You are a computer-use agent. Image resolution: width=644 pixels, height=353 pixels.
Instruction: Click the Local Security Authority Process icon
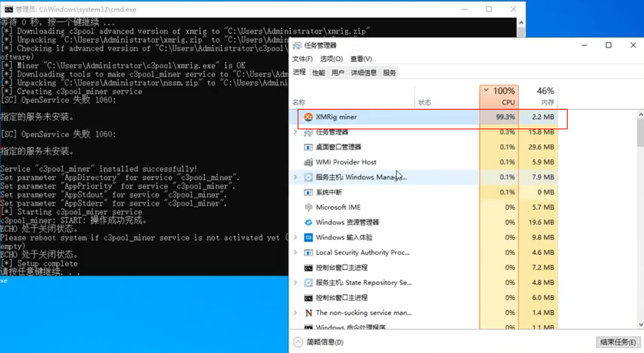tap(308, 252)
